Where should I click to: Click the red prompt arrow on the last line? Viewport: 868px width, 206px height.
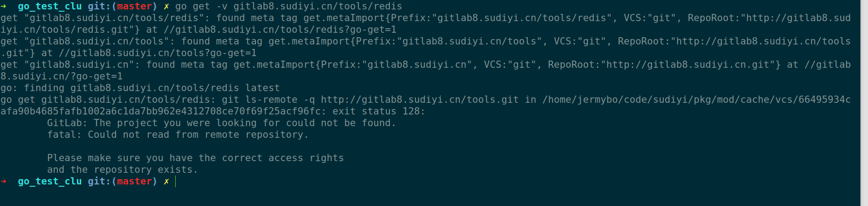(4, 181)
